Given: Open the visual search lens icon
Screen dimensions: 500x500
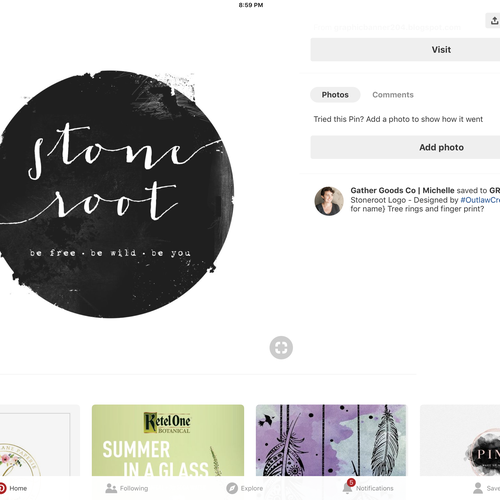Looking at the screenshot, I should [x=281, y=347].
